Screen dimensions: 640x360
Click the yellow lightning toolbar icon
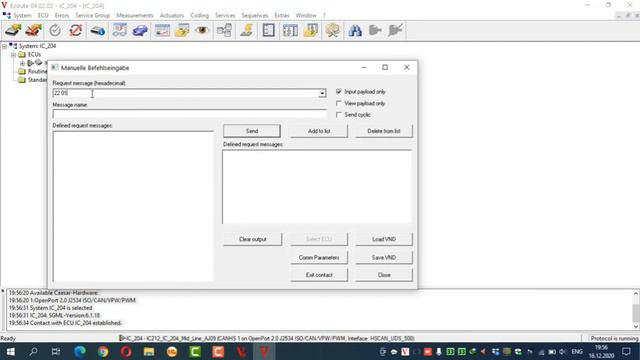247,31
